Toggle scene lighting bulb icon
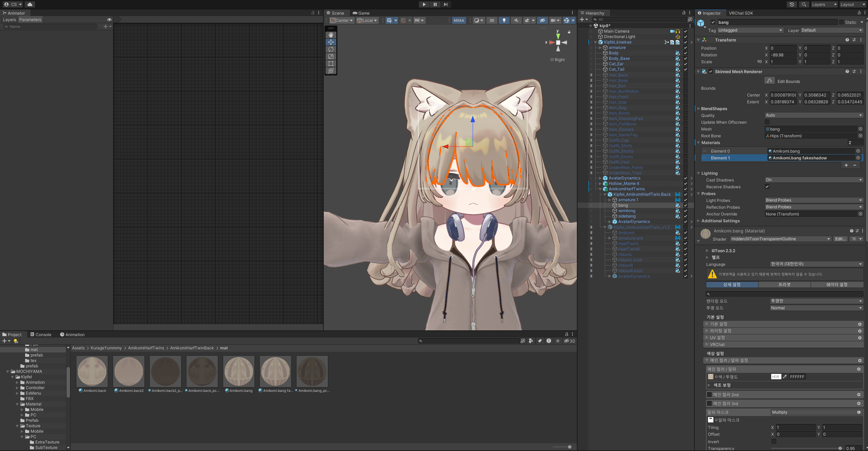The height and width of the screenshot is (451, 868). pyautogui.click(x=504, y=20)
